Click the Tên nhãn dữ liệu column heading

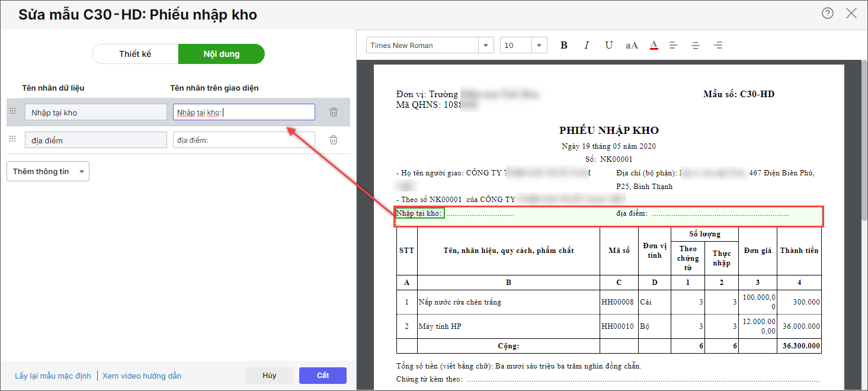53,88
